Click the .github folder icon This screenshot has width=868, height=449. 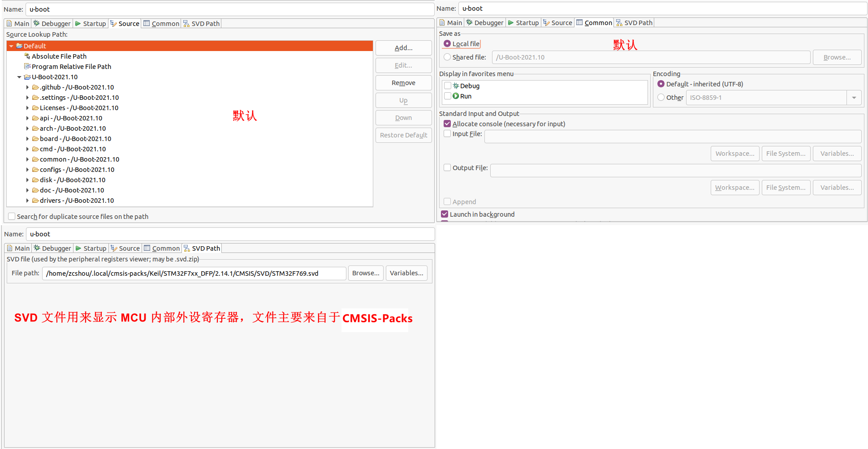35,87
